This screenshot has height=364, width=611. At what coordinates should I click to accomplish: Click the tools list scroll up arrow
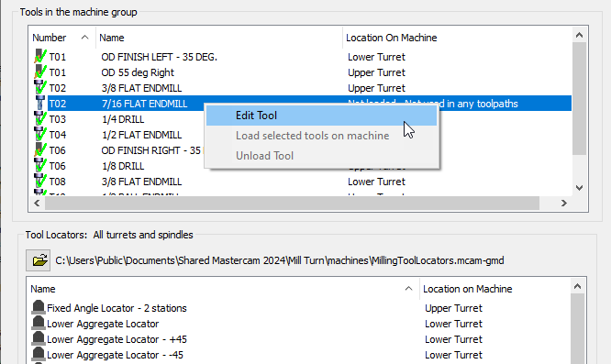tap(580, 35)
